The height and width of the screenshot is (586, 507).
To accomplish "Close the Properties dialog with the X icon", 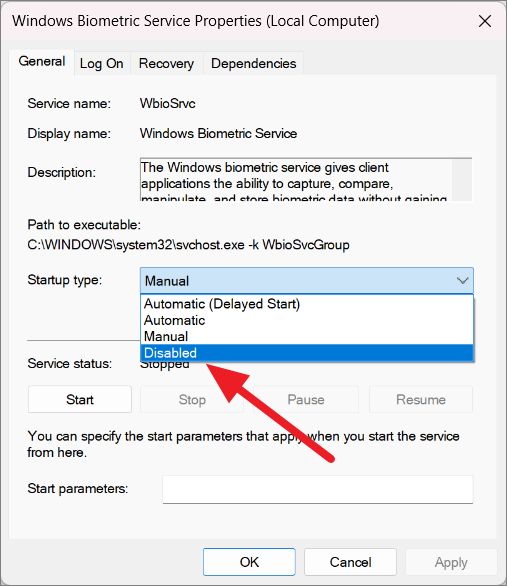I will [485, 21].
